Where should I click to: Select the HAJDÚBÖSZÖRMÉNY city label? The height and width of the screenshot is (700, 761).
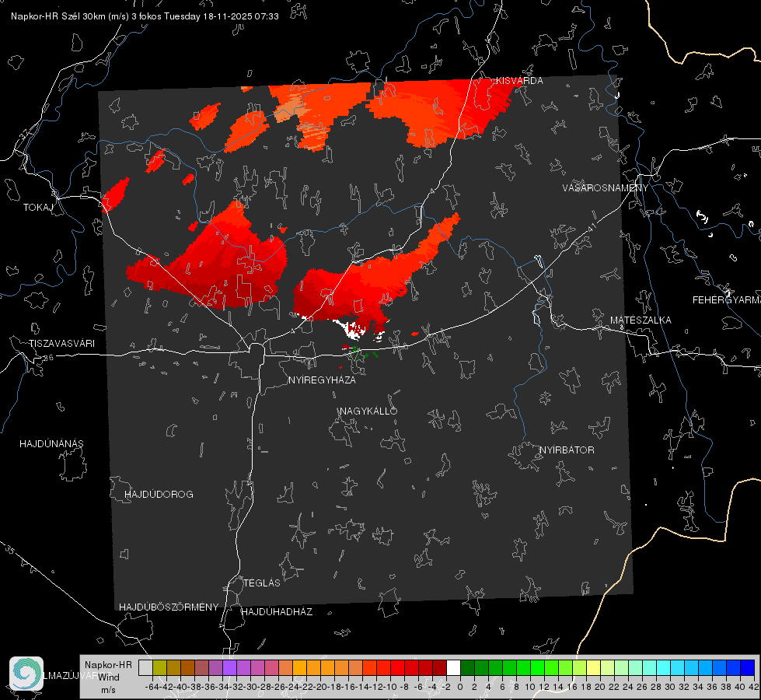(169, 607)
